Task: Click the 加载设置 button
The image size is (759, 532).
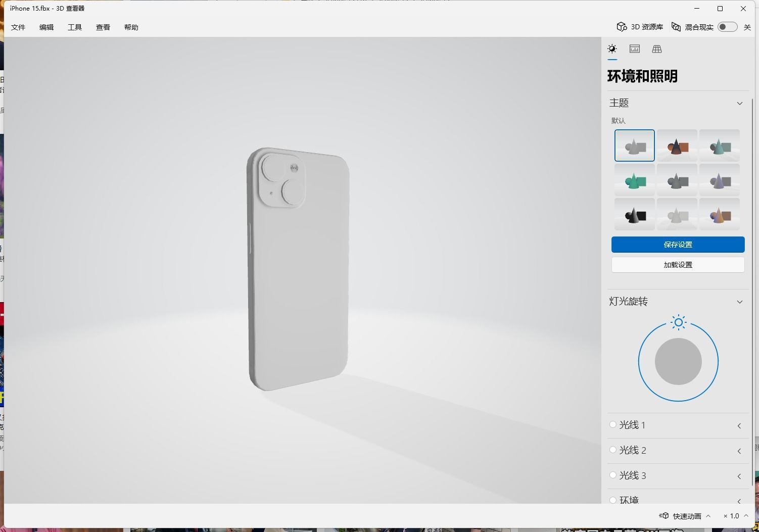Action: pos(678,265)
